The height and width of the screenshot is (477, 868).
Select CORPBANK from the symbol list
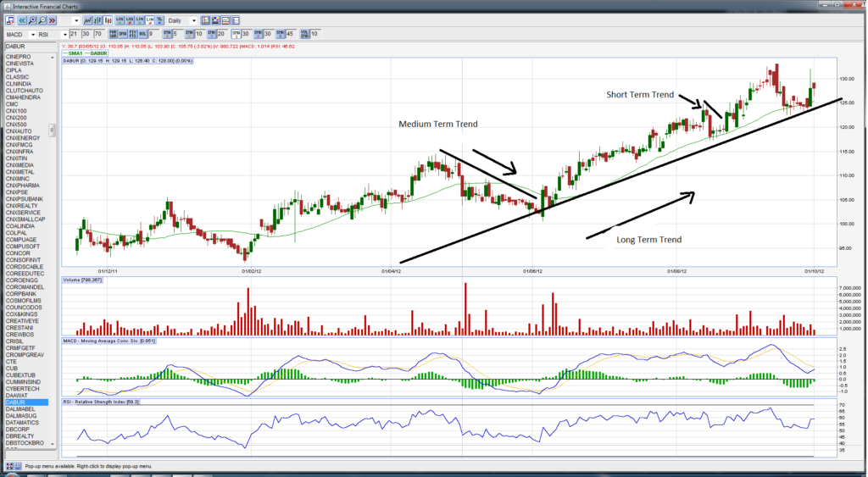point(19,293)
